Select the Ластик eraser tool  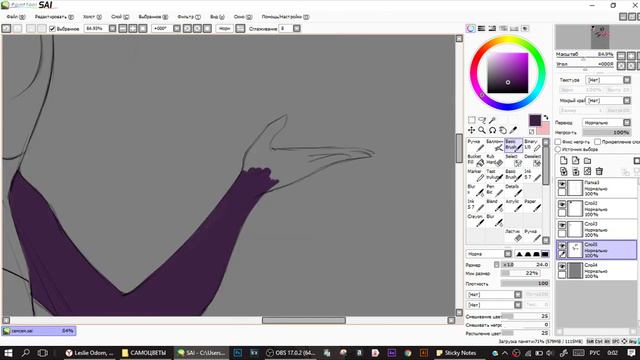(513, 235)
